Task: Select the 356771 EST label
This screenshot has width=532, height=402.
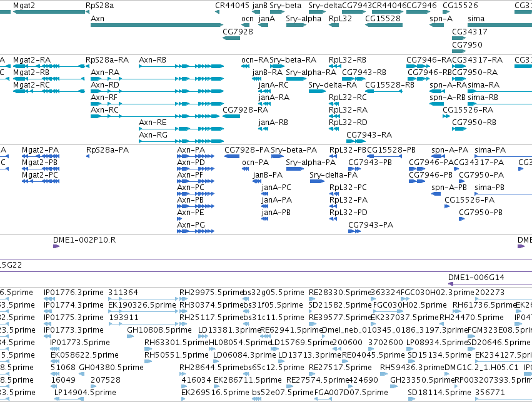Action: 490,393
